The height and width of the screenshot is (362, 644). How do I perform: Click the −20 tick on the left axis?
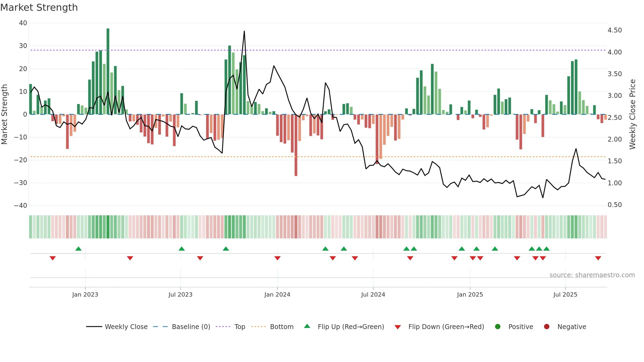click(x=21, y=160)
